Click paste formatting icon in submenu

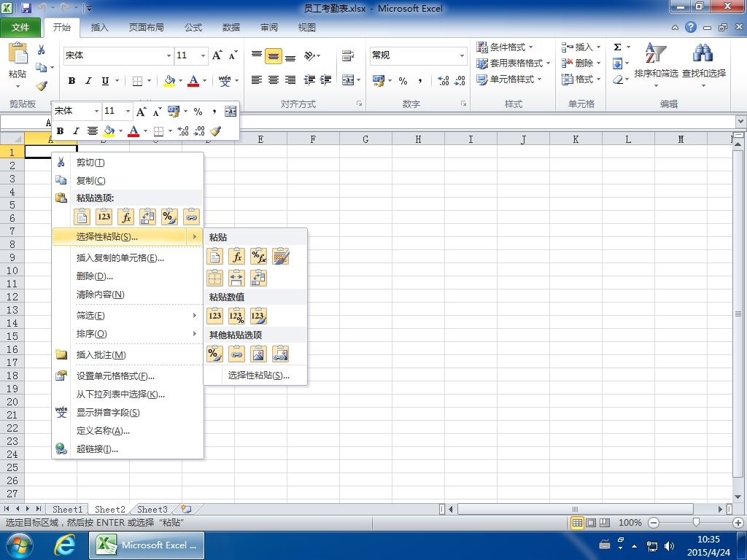[x=214, y=354]
